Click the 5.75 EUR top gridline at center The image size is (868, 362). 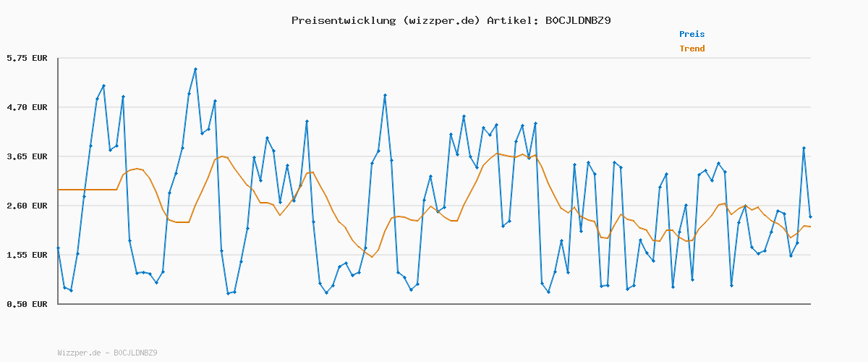tap(434, 58)
